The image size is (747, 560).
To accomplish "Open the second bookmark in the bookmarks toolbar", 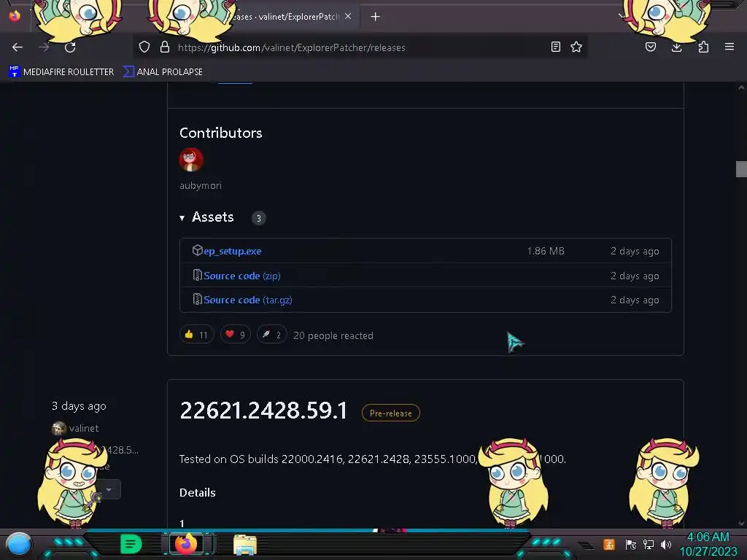I will 163,72.
